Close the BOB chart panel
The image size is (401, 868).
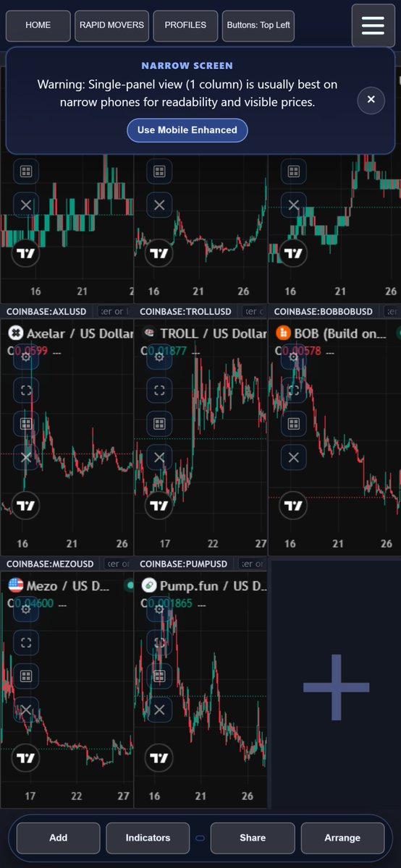[293, 457]
